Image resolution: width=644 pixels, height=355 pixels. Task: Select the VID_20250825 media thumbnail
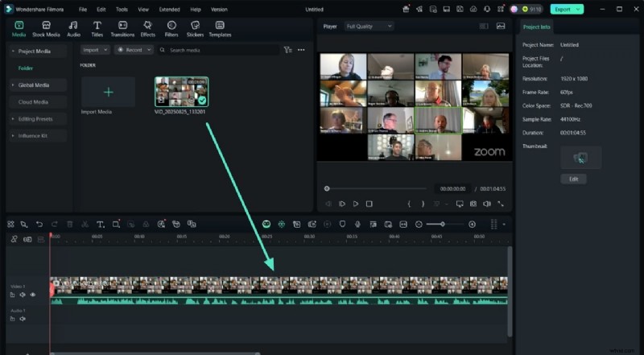pos(181,93)
